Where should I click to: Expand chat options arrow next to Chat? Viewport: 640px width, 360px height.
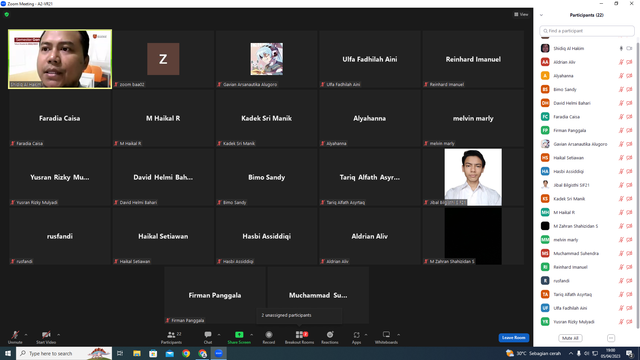(x=219, y=335)
